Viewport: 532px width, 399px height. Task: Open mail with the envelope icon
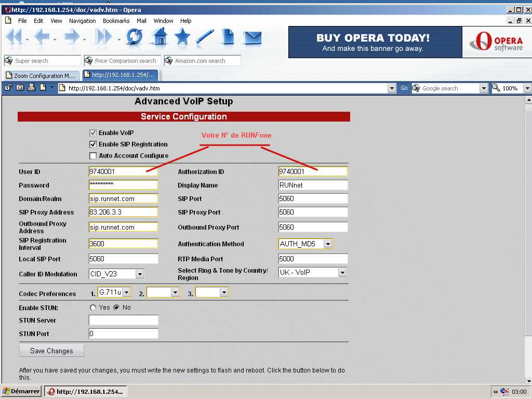pos(253,38)
